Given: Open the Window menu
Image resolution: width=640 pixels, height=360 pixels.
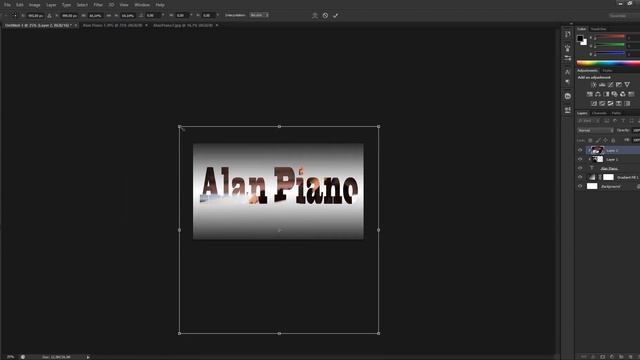Looking at the screenshot, I should 142,5.
